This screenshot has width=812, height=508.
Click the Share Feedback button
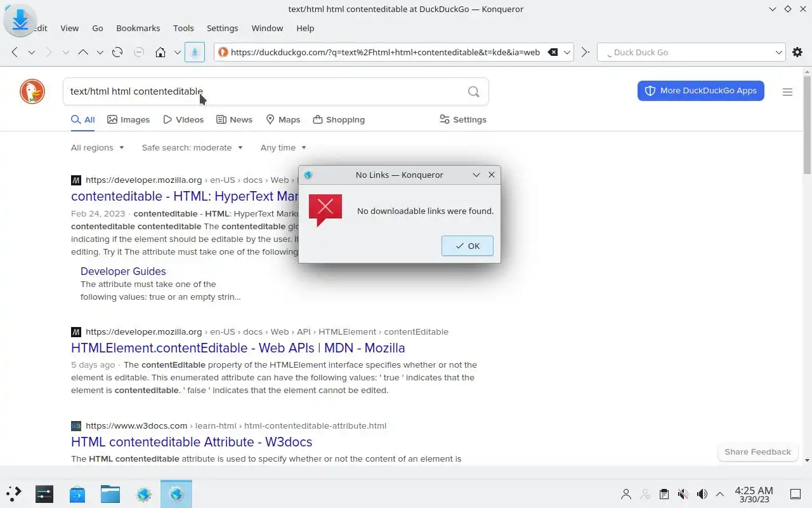tap(757, 451)
